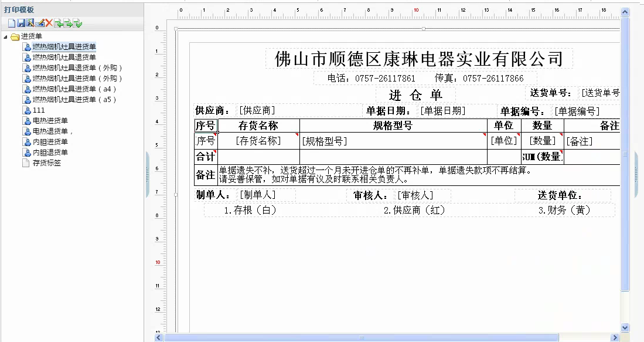Select the [单位] detail cell
The image size is (644, 342).
coord(504,141)
